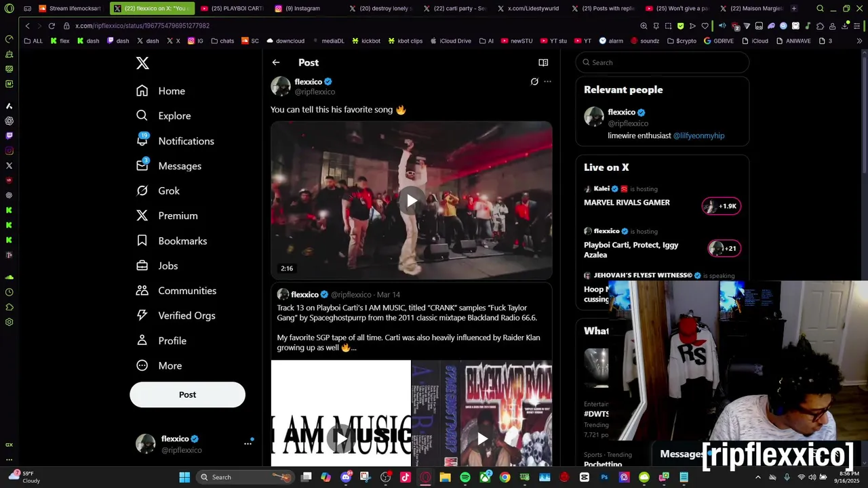Reload the page in the browser toolbar
Screen dimensions: 868x488
tap(52, 26)
